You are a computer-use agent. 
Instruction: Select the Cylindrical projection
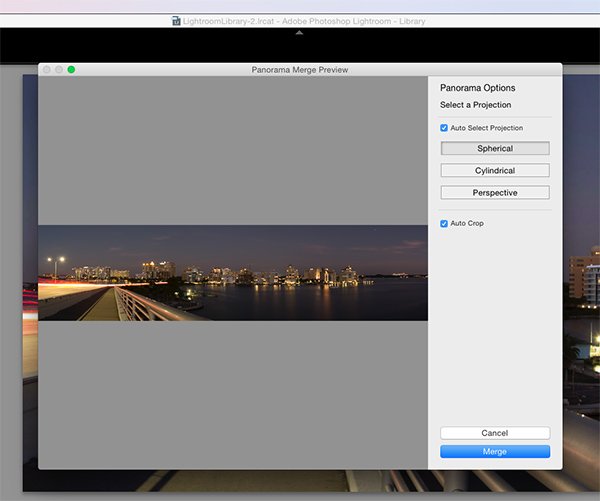pyautogui.click(x=494, y=170)
